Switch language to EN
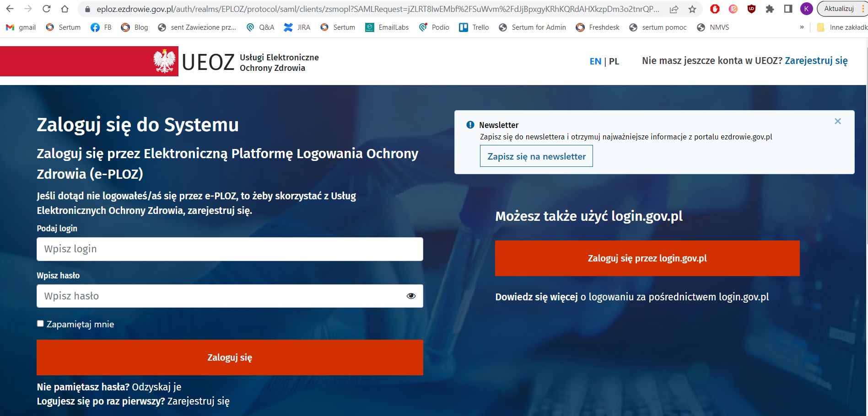The width and height of the screenshot is (868, 416). pos(595,61)
